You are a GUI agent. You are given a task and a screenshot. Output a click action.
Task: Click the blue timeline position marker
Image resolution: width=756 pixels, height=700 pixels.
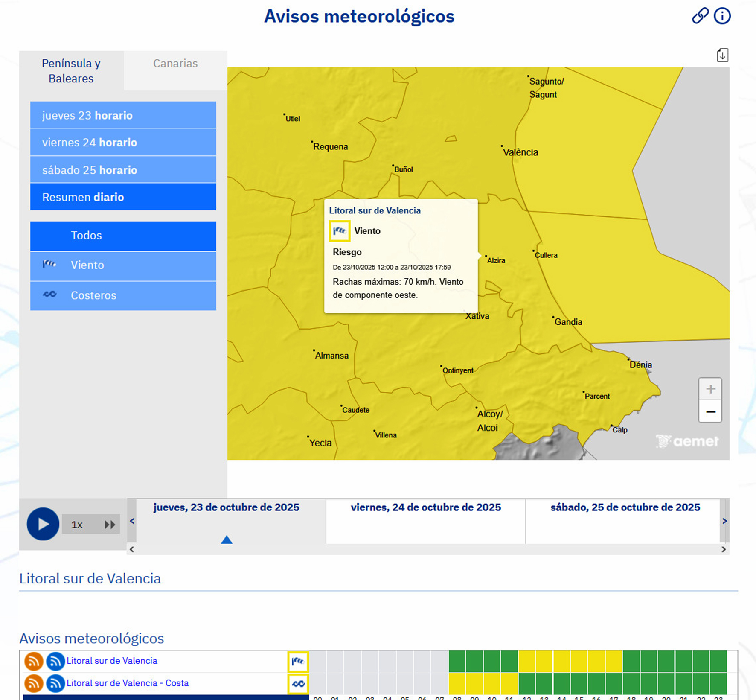click(x=227, y=540)
